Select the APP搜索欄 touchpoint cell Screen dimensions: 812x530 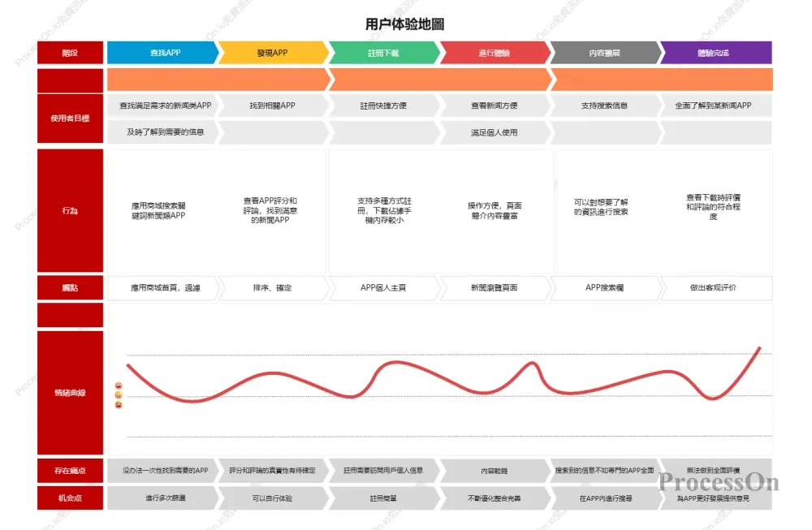(x=604, y=287)
